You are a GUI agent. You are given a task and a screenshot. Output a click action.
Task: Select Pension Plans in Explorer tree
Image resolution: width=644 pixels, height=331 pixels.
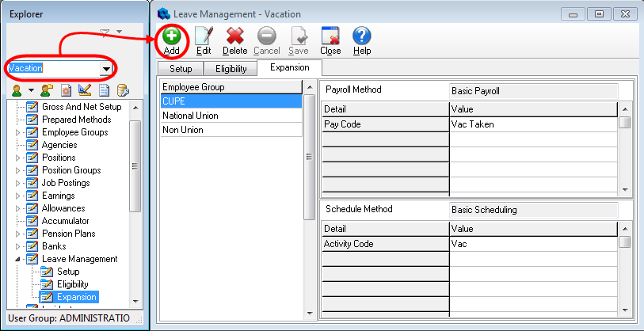point(68,234)
